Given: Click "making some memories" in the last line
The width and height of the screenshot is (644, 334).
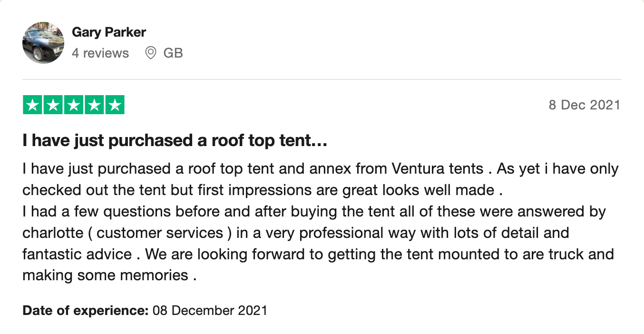Looking at the screenshot, I should (x=105, y=275).
